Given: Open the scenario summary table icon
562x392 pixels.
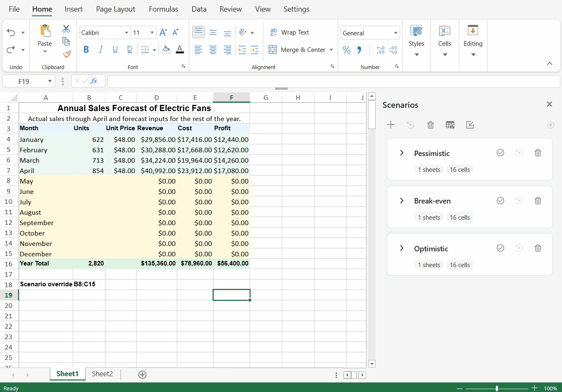Looking at the screenshot, I should pos(450,125).
